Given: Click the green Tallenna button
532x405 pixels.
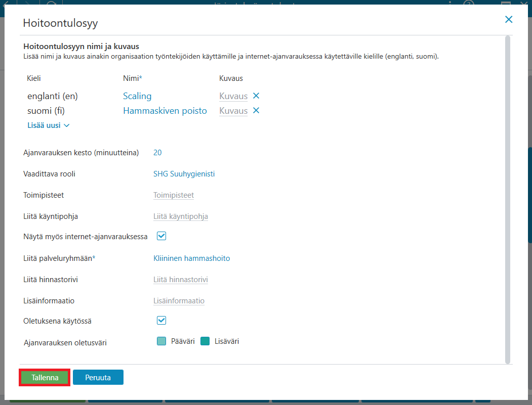Looking at the screenshot, I should (45, 378).
